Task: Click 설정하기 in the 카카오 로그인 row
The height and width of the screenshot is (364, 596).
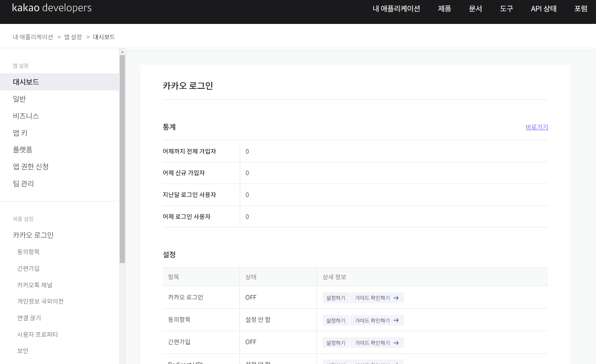Action: click(336, 298)
